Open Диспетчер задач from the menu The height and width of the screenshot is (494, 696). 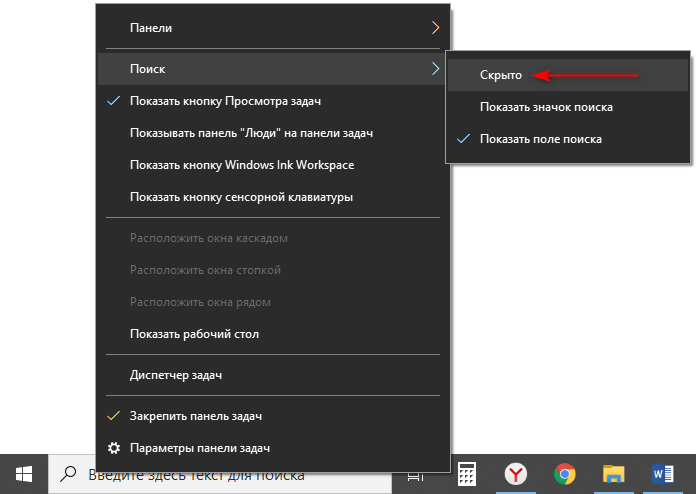tap(273, 375)
